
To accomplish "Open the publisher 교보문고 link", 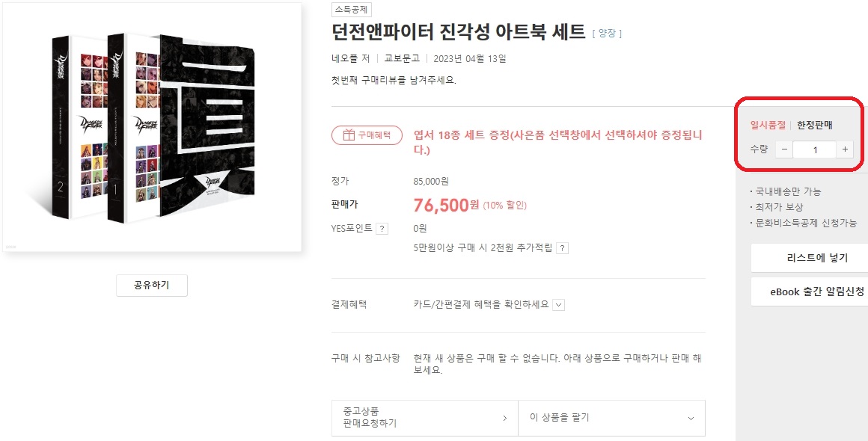I will 402,58.
